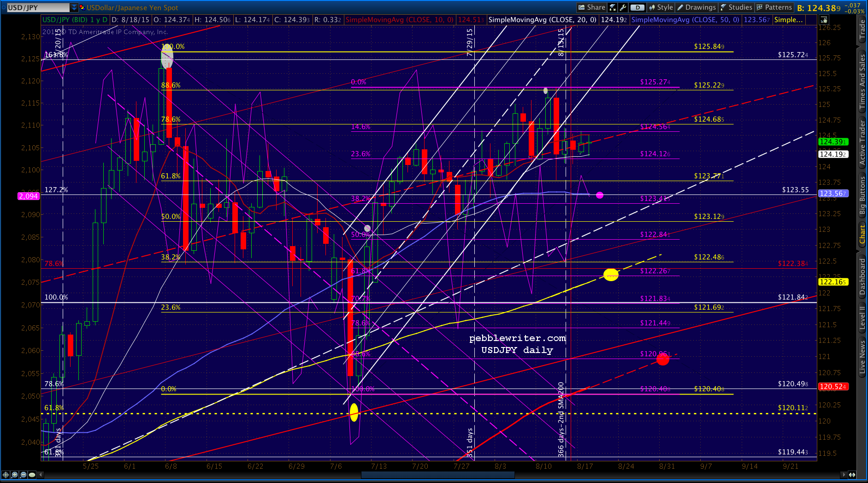This screenshot has height=483, width=868.
Task: Click the pebblewriter.com USDJPY daily annotation
Action: (517, 344)
